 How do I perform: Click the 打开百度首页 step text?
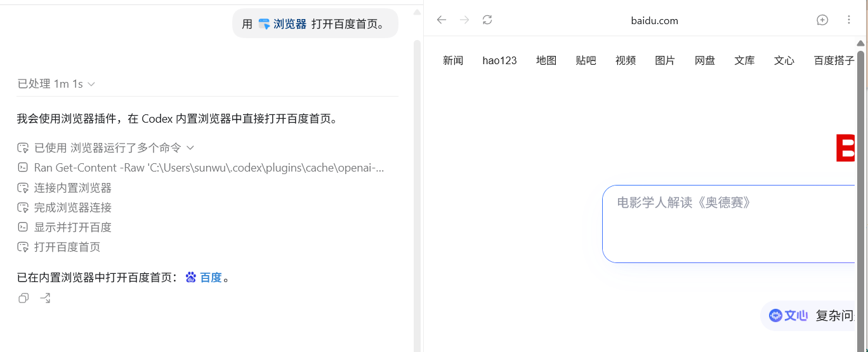click(67, 247)
